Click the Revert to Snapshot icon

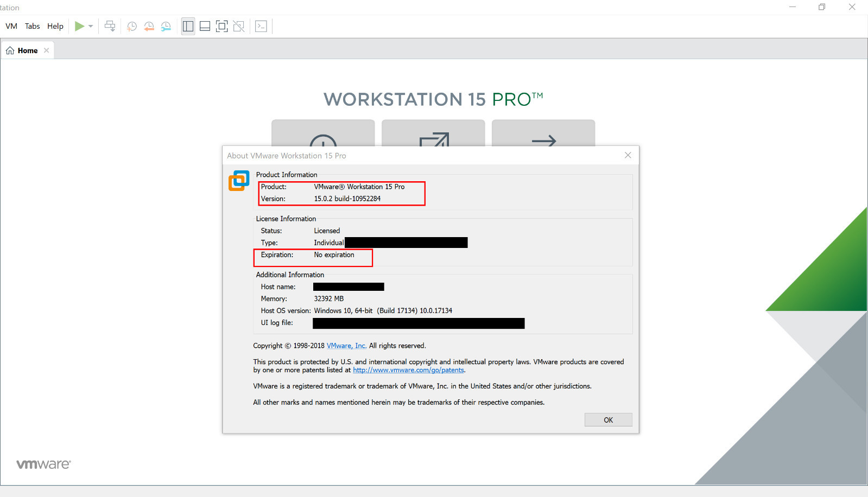(x=149, y=26)
